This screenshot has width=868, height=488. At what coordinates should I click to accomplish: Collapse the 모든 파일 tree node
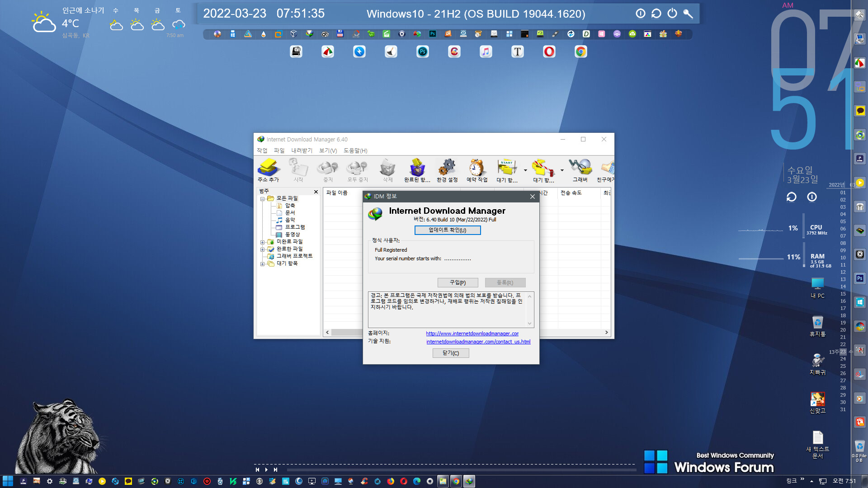pos(262,198)
